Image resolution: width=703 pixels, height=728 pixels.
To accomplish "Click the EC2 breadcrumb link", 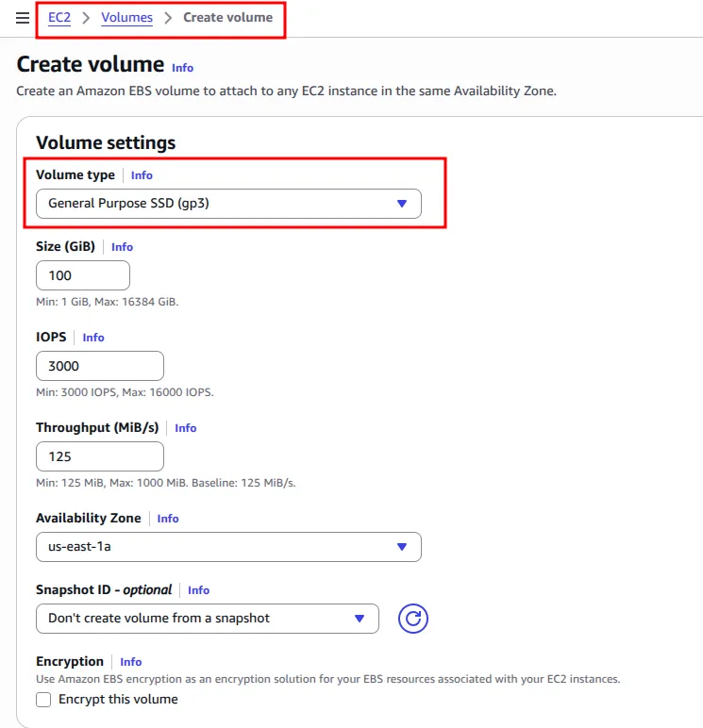I will 59,18.
